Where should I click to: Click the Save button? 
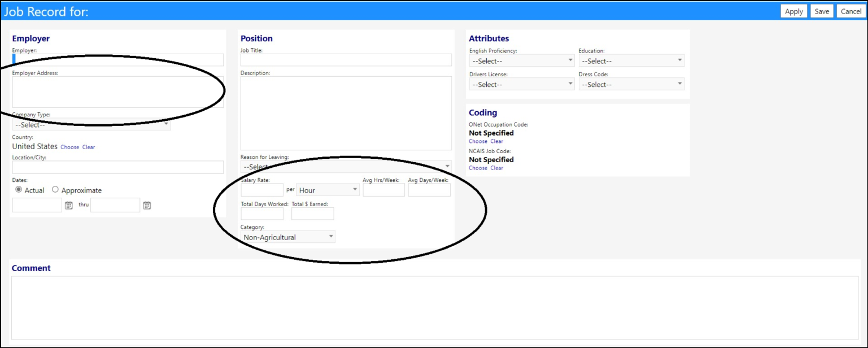(x=822, y=11)
